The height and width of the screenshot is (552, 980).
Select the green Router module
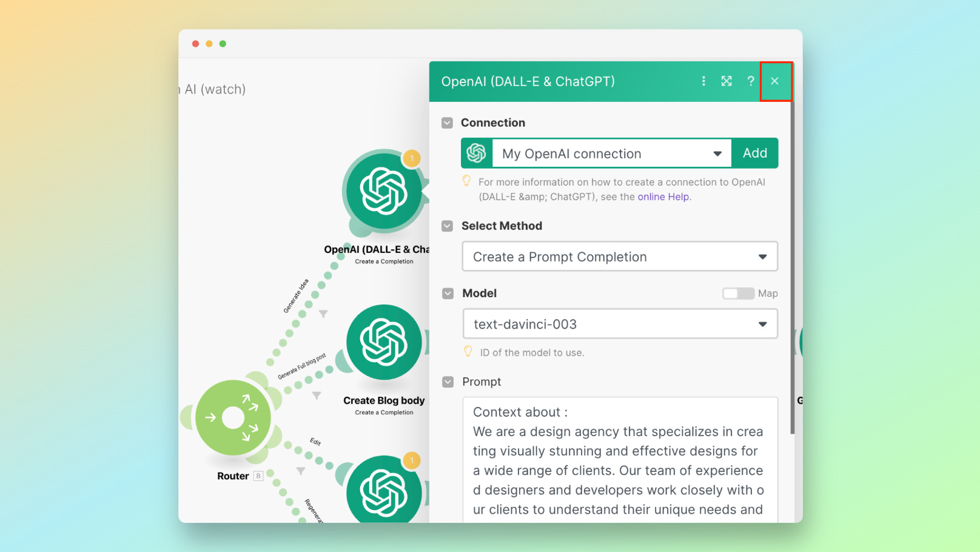coord(233,418)
